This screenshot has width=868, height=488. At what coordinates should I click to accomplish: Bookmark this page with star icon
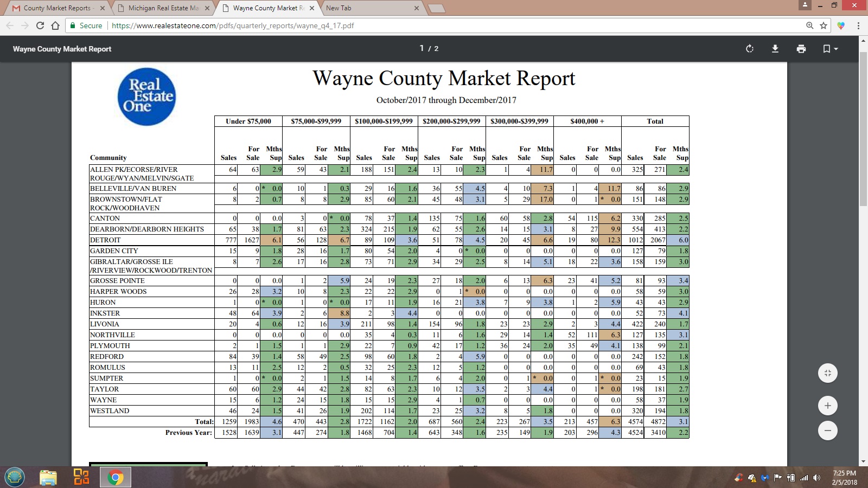[x=824, y=25]
